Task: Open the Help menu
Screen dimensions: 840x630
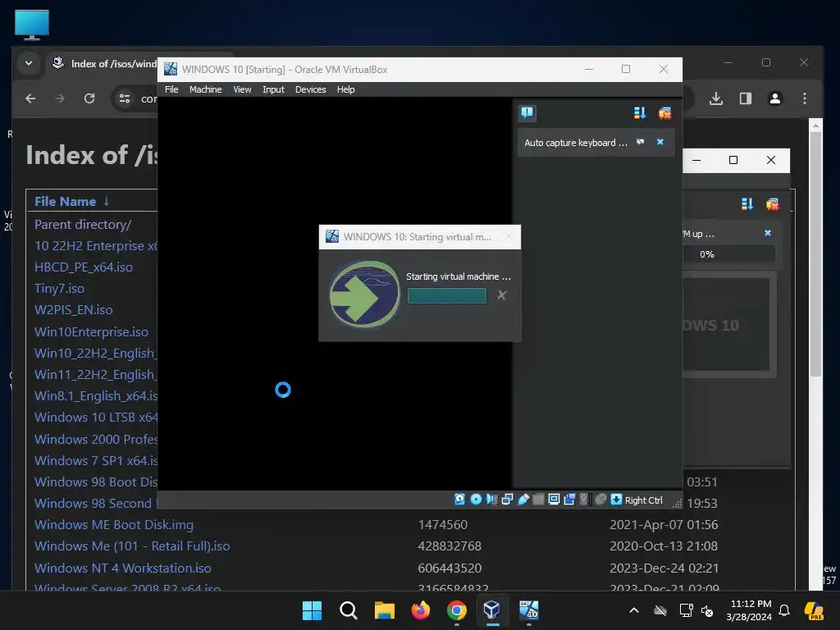Action: (x=345, y=89)
